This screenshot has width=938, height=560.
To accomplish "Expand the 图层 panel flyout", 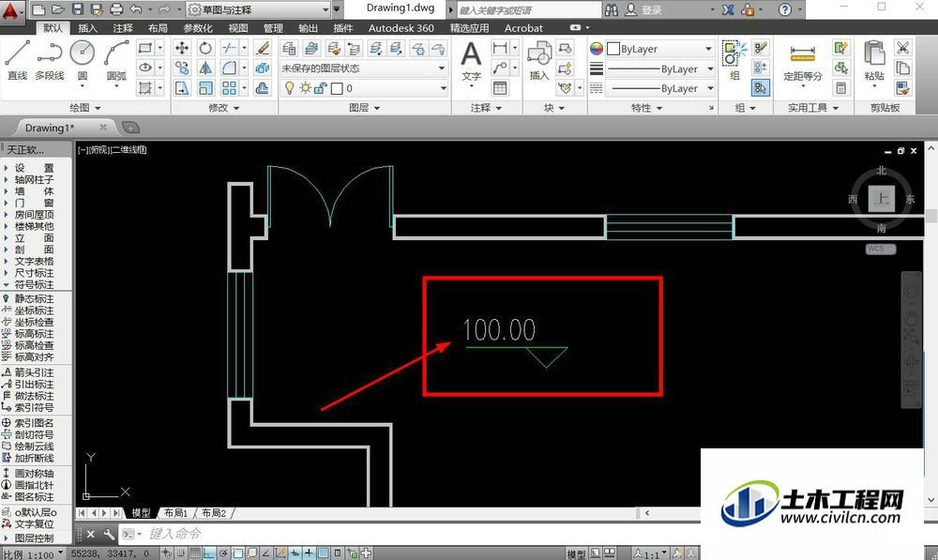I will (x=364, y=108).
